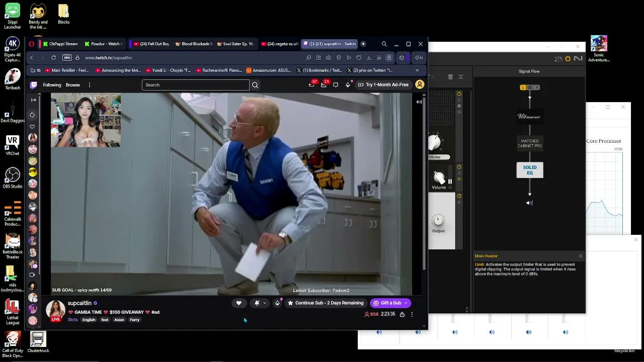This screenshot has width=644, height=362.
Task: Open Sonic Adventure desktop shortcut
Action: pos(599,49)
